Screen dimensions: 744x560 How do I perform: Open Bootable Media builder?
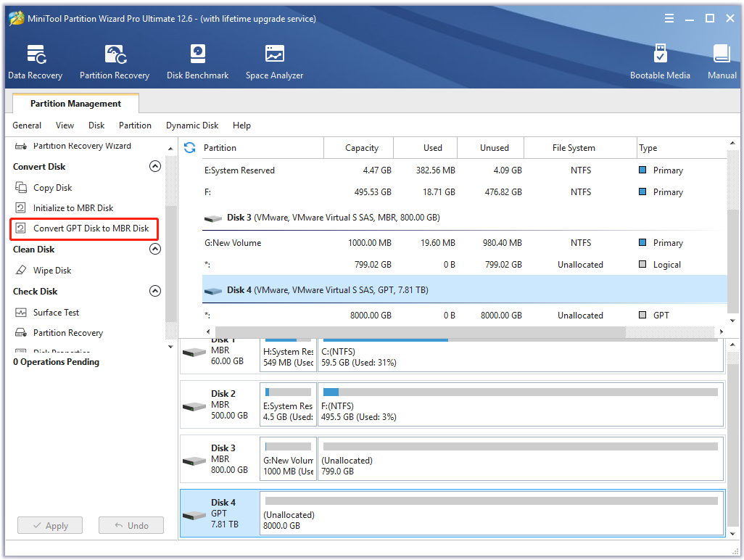(660, 62)
